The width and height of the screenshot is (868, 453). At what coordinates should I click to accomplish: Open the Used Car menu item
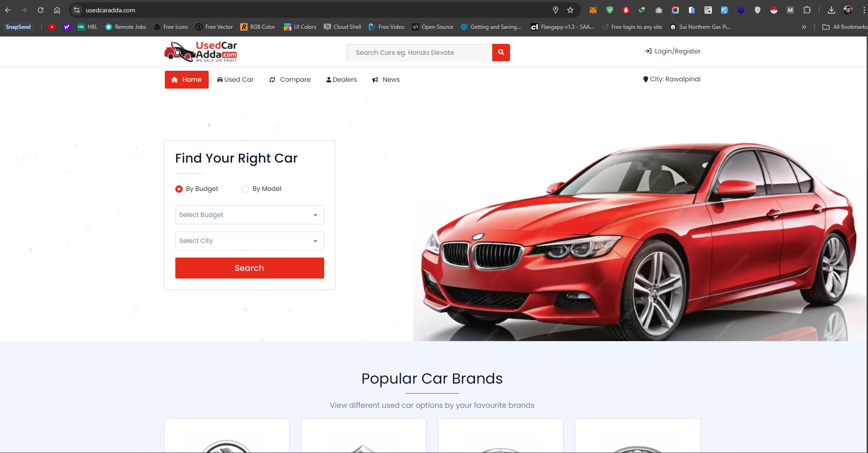(x=235, y=79)
